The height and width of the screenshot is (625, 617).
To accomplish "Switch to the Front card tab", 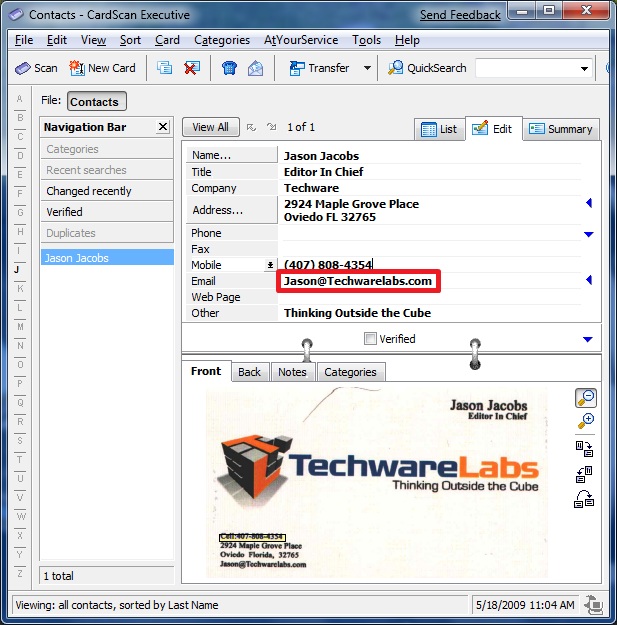I will click(x=206, y=371).
